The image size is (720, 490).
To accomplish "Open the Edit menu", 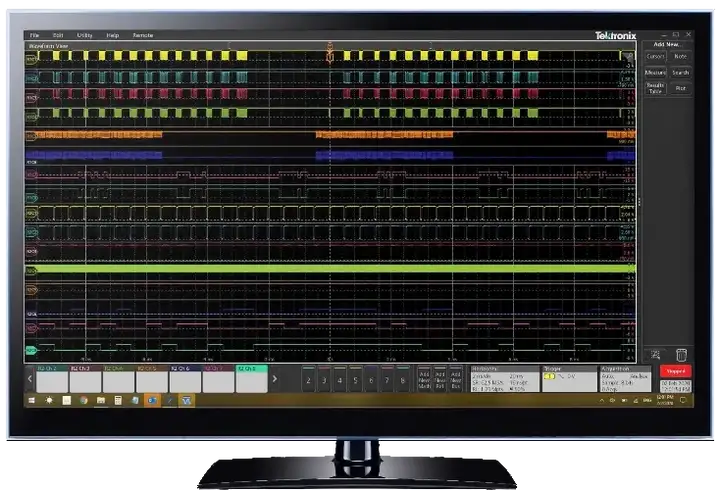I will pos(58,35).
